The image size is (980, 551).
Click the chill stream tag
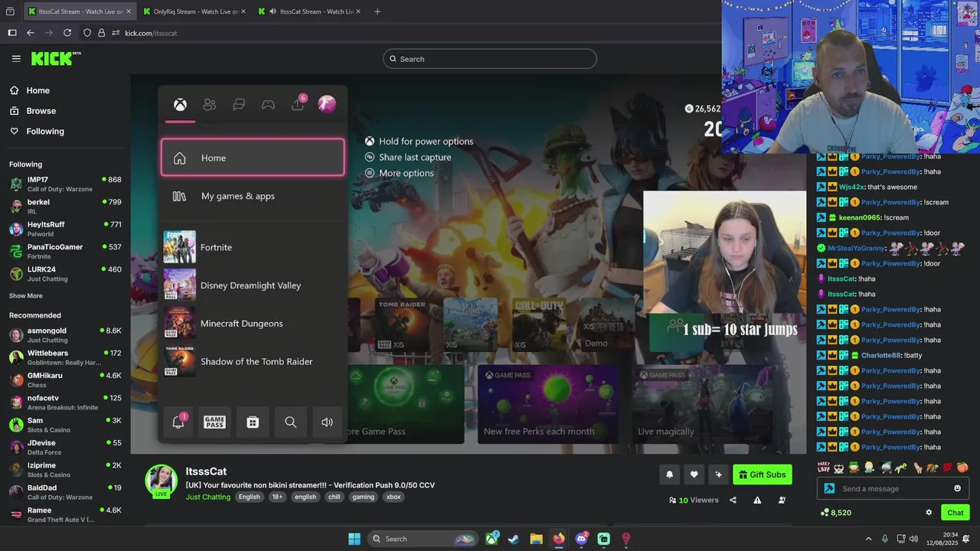click(x=334, y=497)
